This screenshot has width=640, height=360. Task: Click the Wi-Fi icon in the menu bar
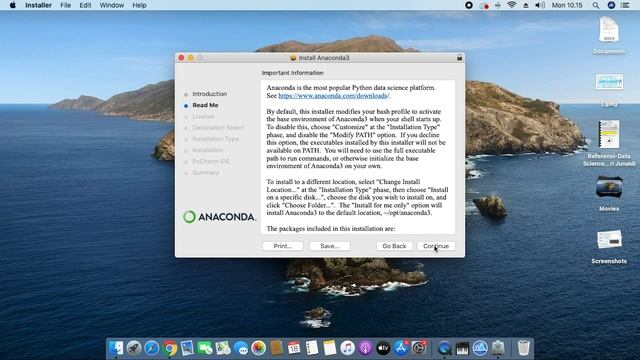click(x=511, y=5)
